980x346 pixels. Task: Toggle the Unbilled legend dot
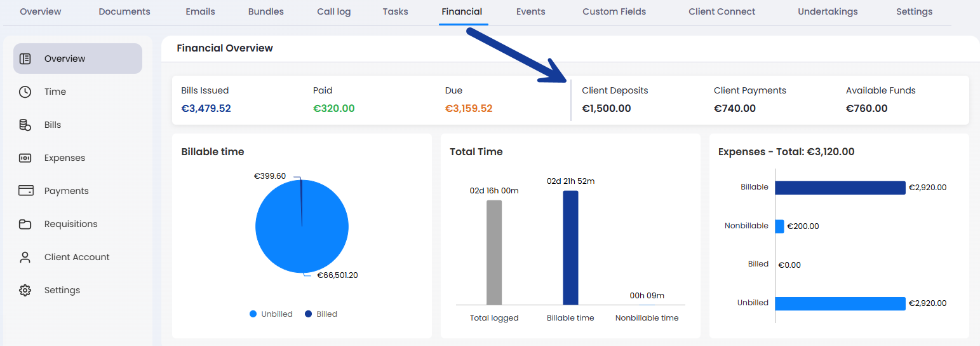[253, 314]
